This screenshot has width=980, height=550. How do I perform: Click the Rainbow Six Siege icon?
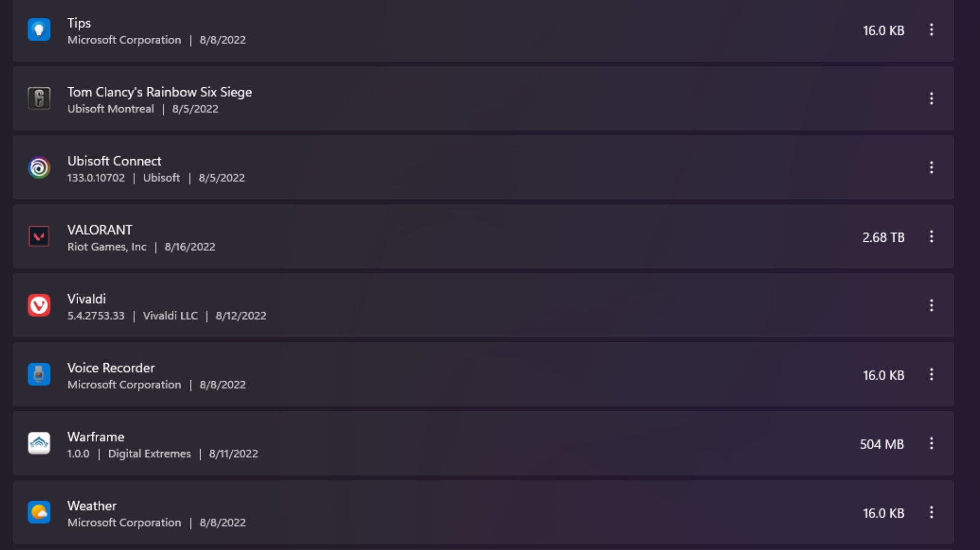(x=39, y=98)
